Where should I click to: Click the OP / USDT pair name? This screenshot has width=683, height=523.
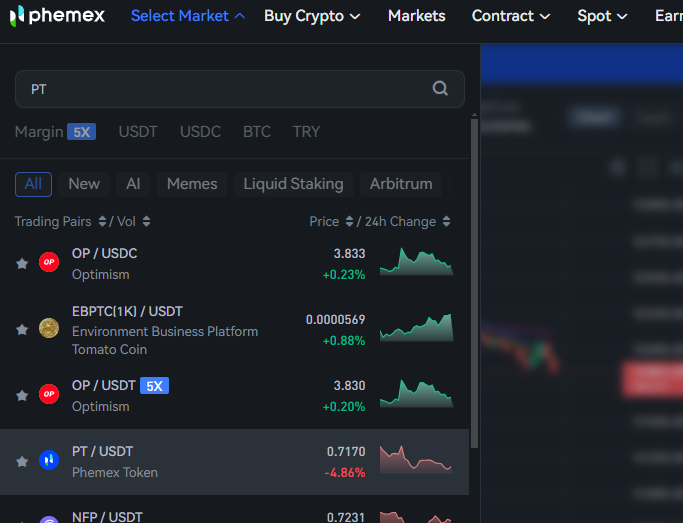(104, 385)
